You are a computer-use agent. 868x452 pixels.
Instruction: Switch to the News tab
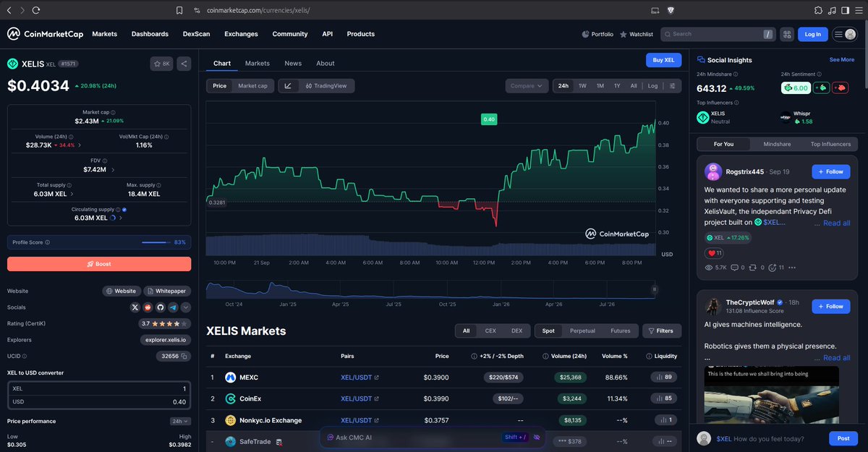point(293,64)
